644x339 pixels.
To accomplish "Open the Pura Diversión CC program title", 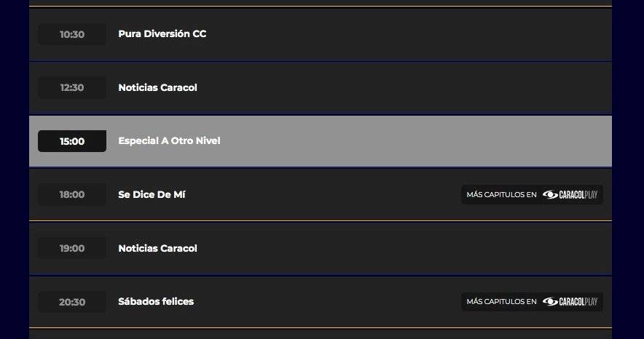I will pyautogui.click(x=162, y=33).
